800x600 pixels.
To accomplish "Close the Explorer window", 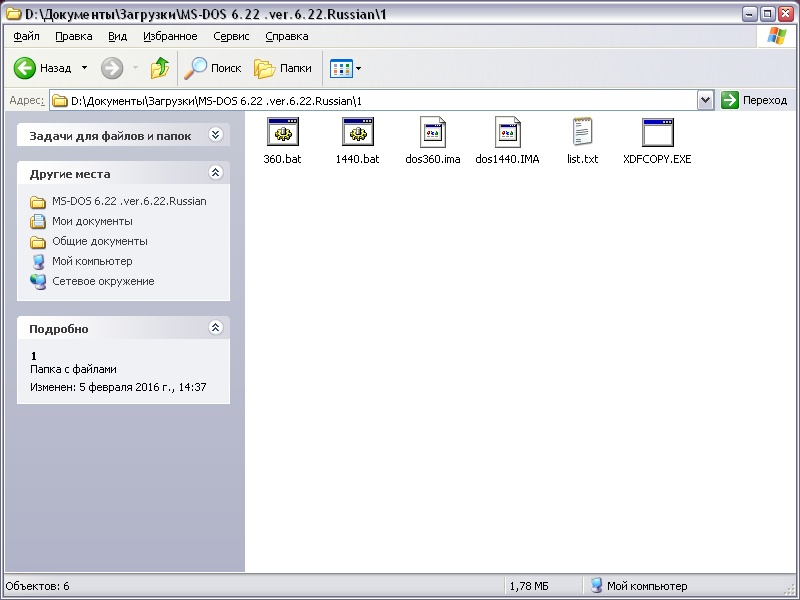I will [x=786, y=14].
